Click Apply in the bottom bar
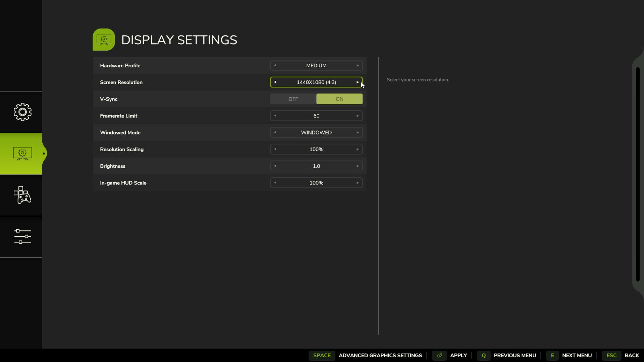The image size is (644, 362). [x=458, y=355]
